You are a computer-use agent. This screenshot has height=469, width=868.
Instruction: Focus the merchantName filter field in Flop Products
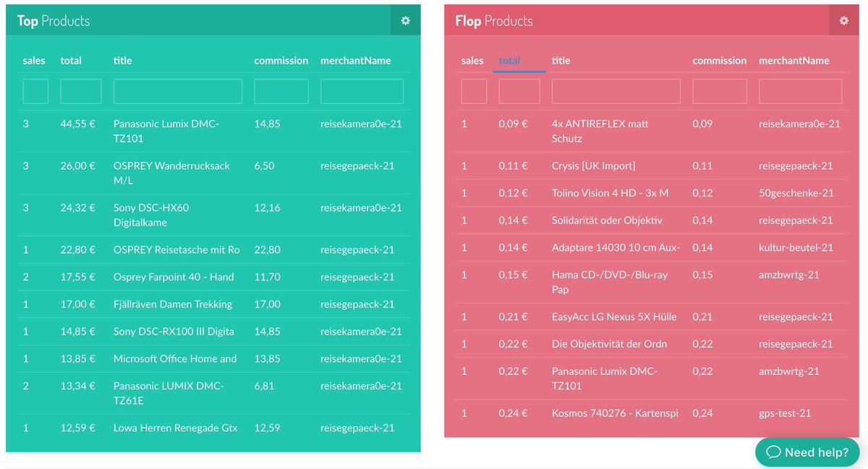point(801,91)
